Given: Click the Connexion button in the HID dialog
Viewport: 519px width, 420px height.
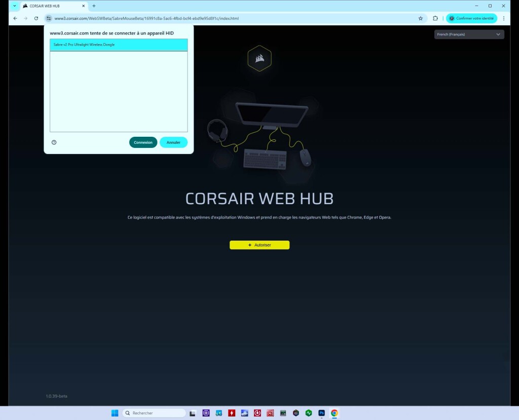Looking at the screenshot, I should [x=143, y=142].
